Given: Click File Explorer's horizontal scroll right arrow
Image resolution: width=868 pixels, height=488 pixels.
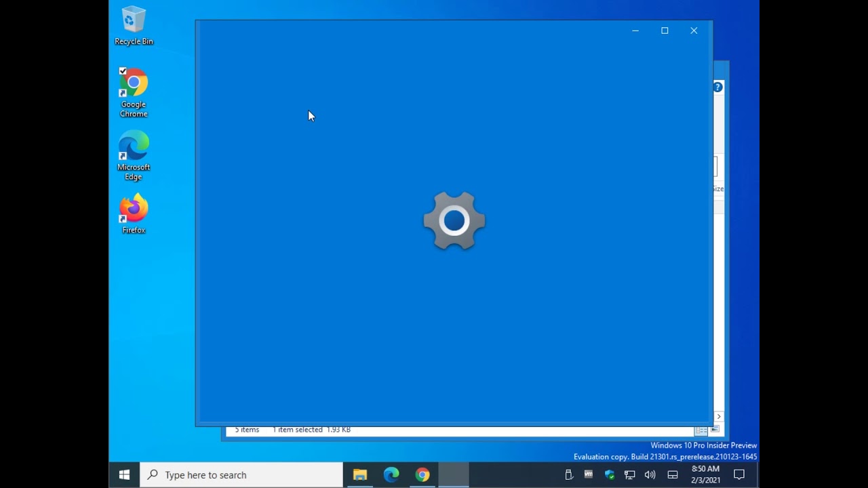Looking at the screenshot, I should [719, 416].
